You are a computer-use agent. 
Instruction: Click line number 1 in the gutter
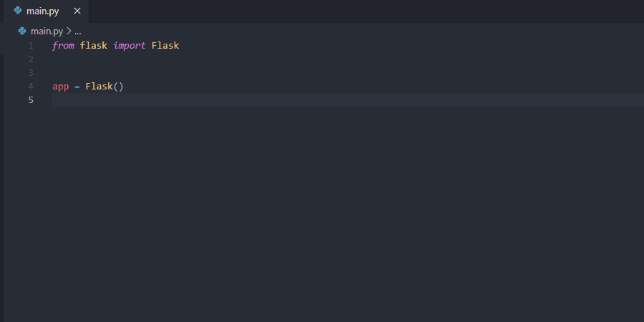31,46
